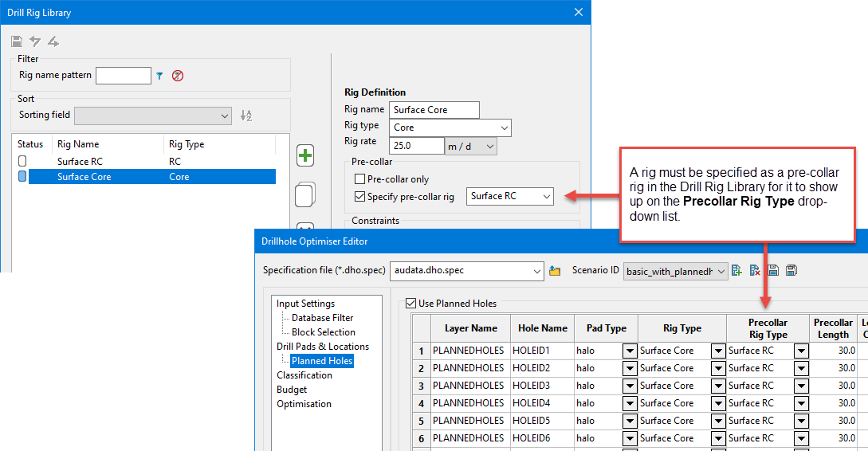Click the Rig name pattern input field
This screenshot has height=451, width=868.
pyautogui.click(x=123, y=76)
